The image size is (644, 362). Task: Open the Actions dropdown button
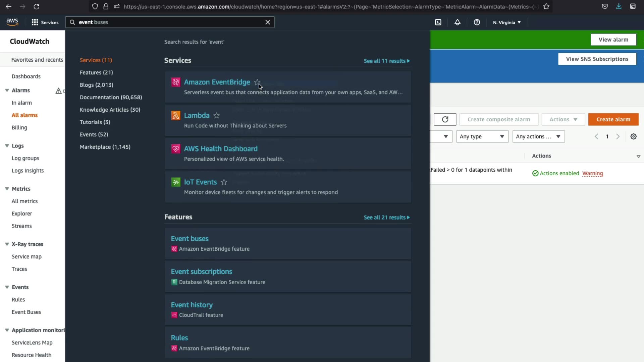(x=563, y=119)
